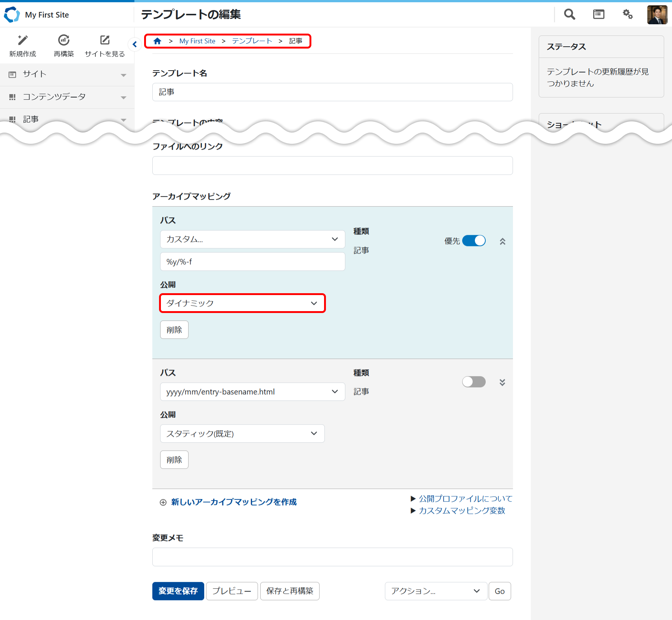Enable the second mapping priority toggle

[x=474, y=382]
